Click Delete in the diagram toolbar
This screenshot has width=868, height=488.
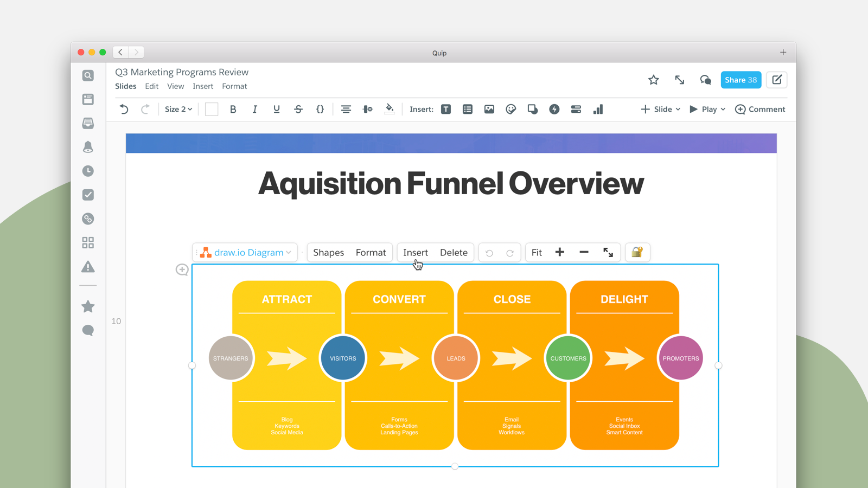(454, 253)
